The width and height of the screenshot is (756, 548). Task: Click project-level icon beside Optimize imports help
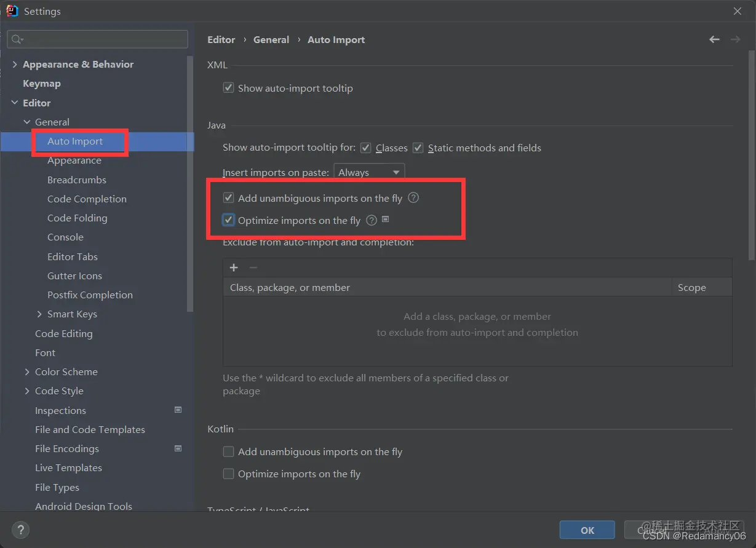[x=386, y=219]
